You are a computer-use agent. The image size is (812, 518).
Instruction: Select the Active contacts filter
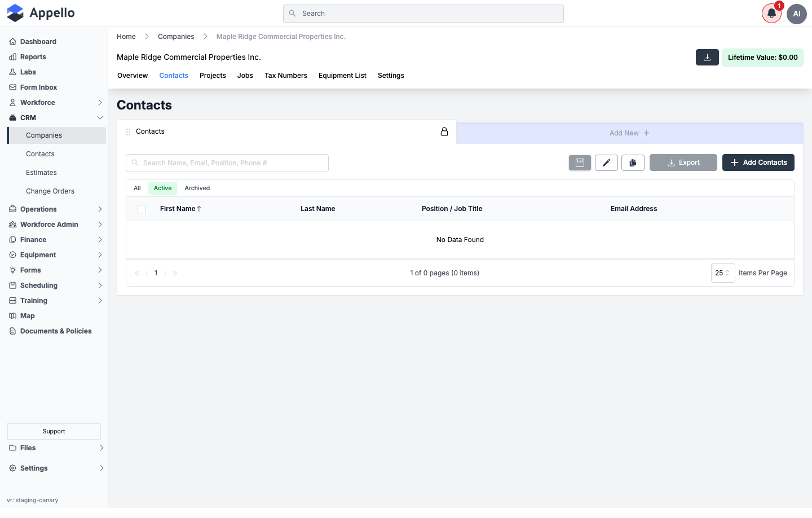[x=162, y=188]
